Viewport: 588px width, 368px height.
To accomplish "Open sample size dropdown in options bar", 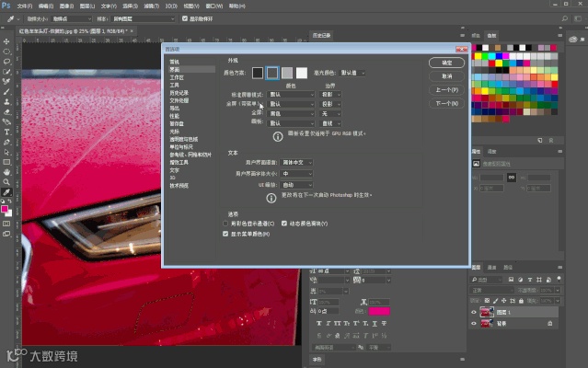I will (71, 18).
